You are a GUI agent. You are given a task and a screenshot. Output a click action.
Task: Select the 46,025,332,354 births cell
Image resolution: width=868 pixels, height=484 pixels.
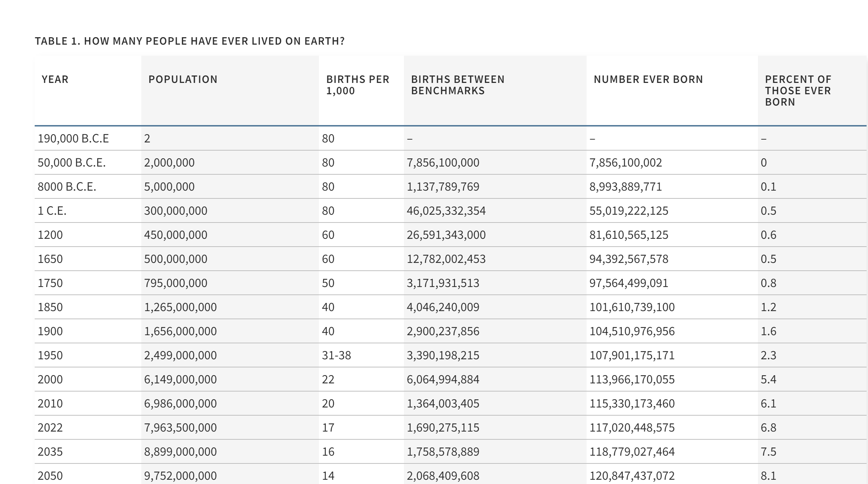pos(446,211)
